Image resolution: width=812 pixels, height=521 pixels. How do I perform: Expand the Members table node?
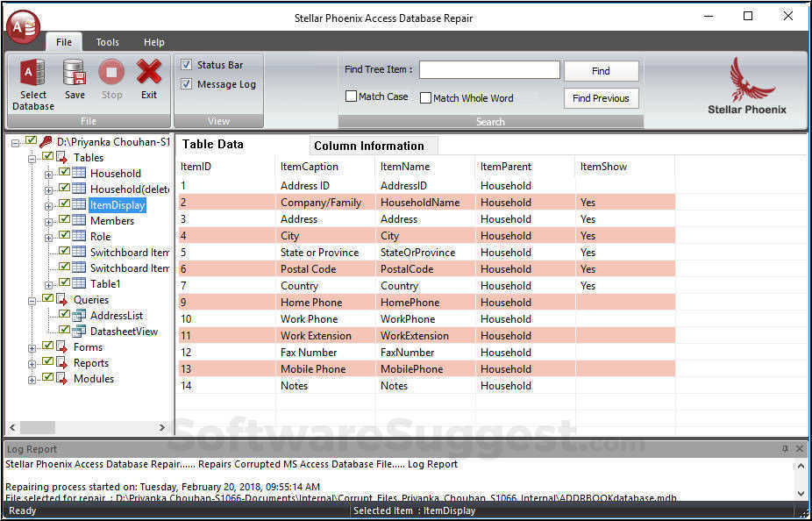click(x=49, y=222)
